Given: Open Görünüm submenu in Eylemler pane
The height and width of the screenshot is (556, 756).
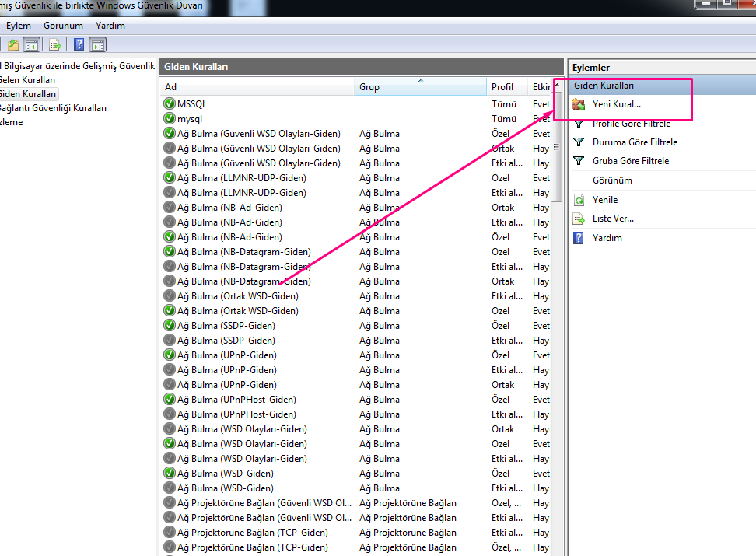Looking at the screenshot, I should [x=612, y=180].
